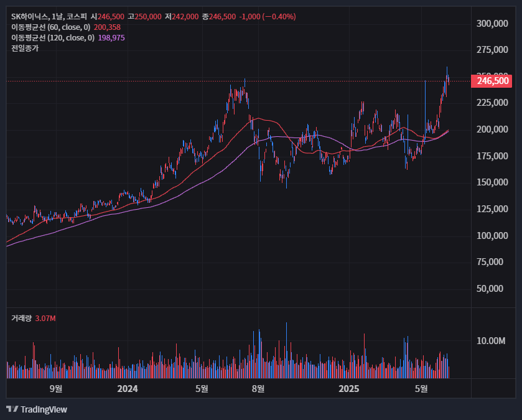
Task: Open the TradingView text link
Action: (x=44, y=409)
